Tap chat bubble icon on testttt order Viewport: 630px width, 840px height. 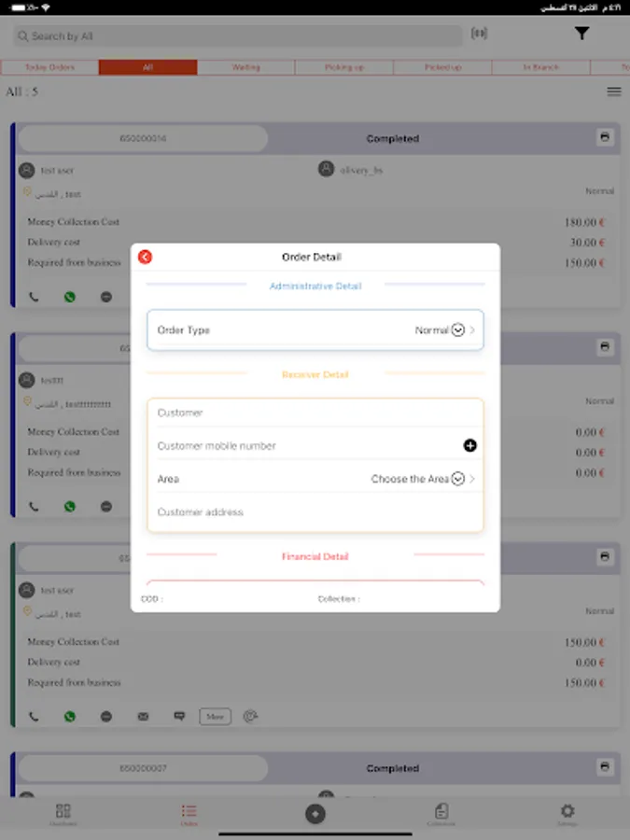(106, 506)
